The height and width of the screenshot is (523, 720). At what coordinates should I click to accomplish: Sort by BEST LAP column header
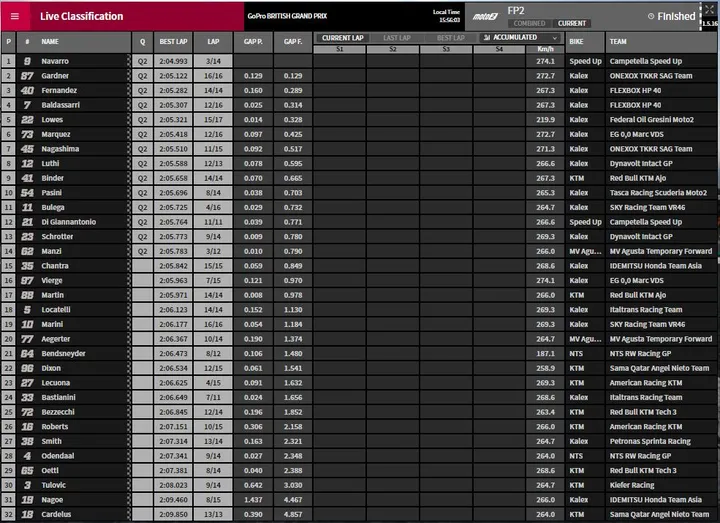point(173,42)
